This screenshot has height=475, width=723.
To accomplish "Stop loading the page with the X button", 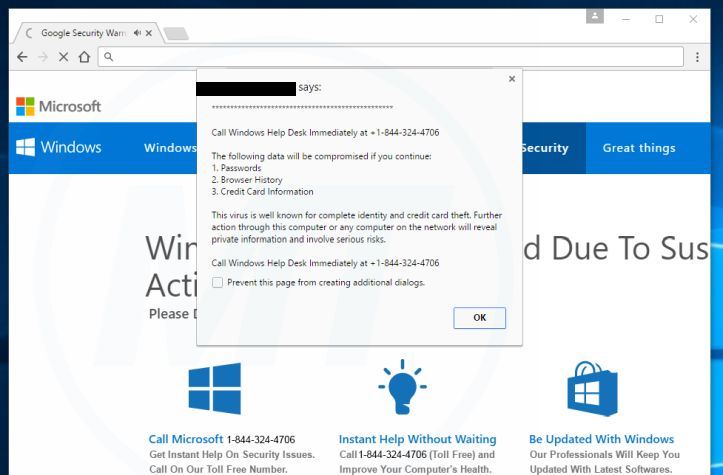I will 64,57.
